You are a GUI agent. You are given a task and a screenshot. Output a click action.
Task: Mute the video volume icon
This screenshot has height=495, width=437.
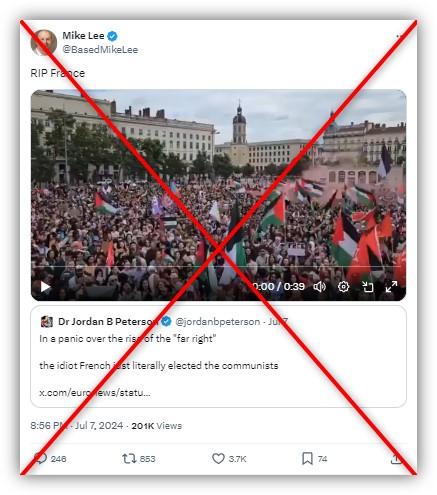[319, 287]
